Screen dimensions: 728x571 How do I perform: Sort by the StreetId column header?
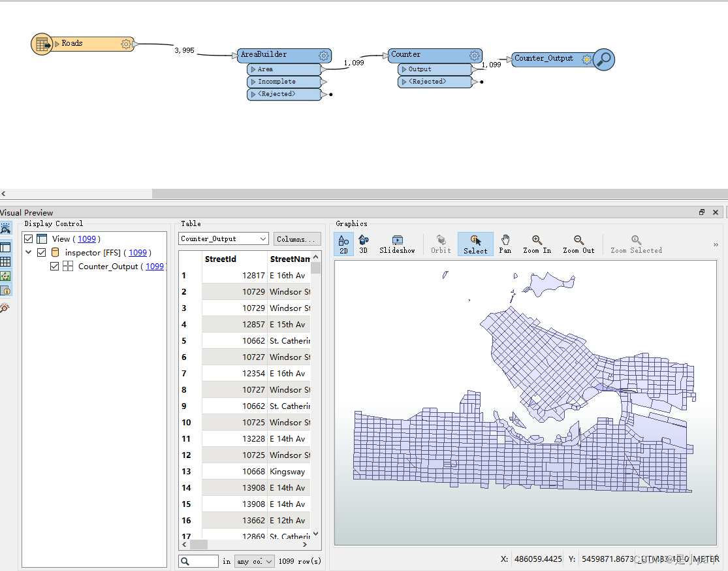[221, 259]
